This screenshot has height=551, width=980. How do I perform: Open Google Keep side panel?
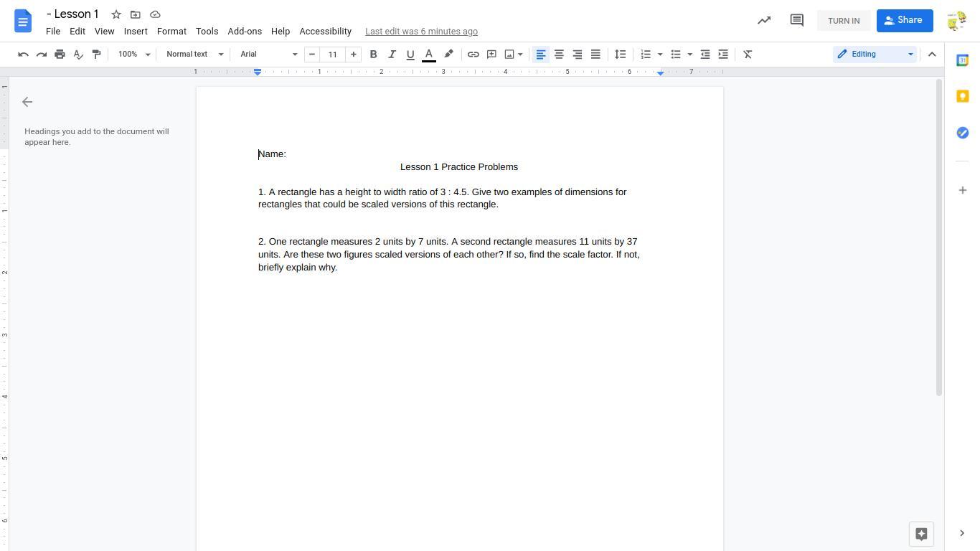tap(963, 97)
